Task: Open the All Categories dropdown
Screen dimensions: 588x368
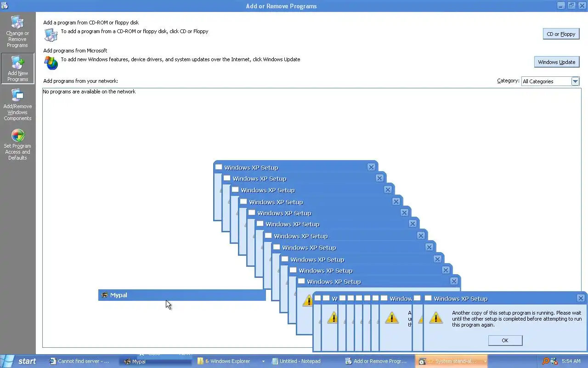Action: (575, 81)
